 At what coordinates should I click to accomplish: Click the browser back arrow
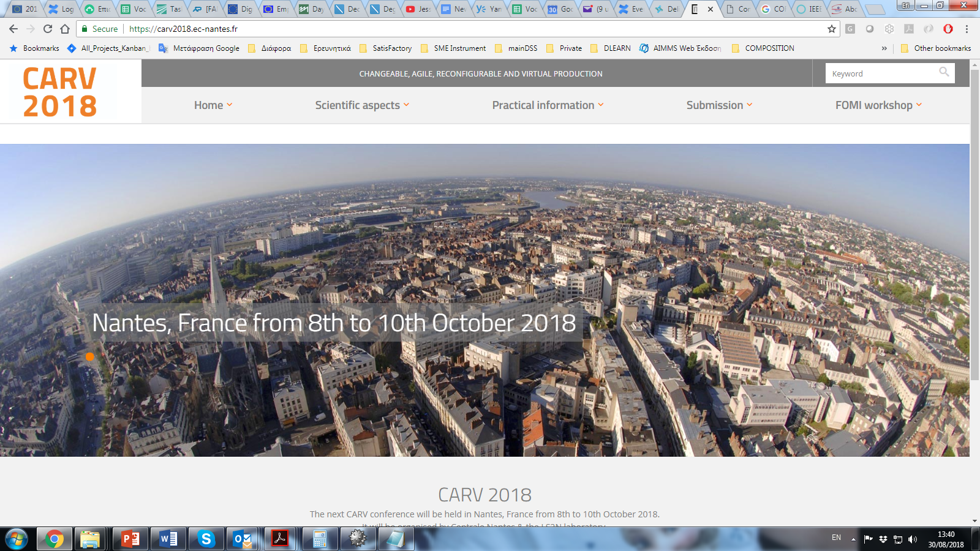click(13, 29)
